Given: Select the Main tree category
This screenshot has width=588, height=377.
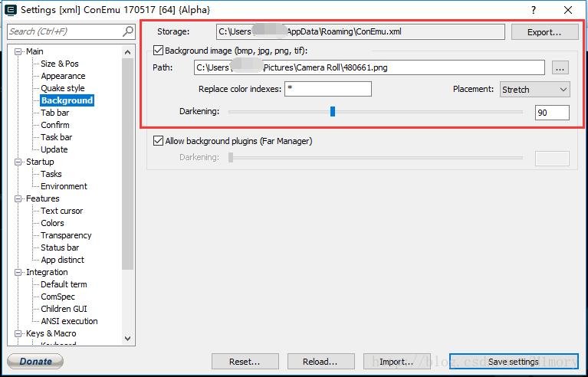Looking at the screenshot, I should [x=34, y=51].
